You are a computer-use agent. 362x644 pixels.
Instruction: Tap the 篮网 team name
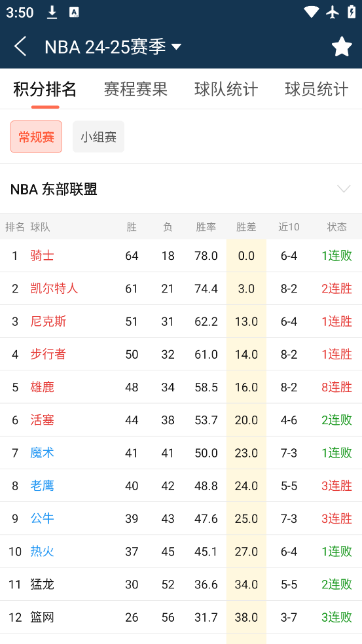point(43,617)
